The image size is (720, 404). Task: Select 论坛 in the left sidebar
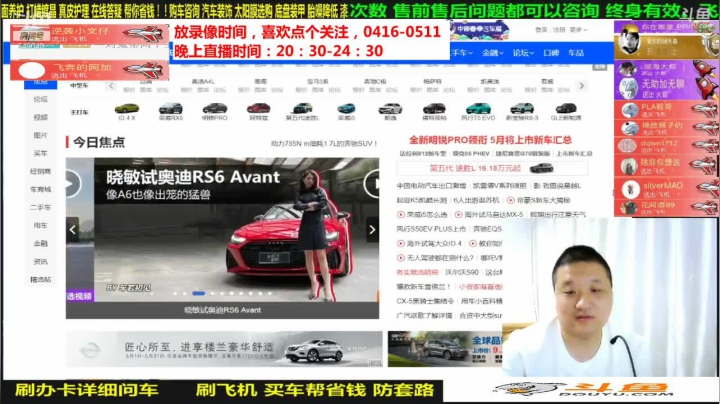pyautogui.click(x=40, y=99)
